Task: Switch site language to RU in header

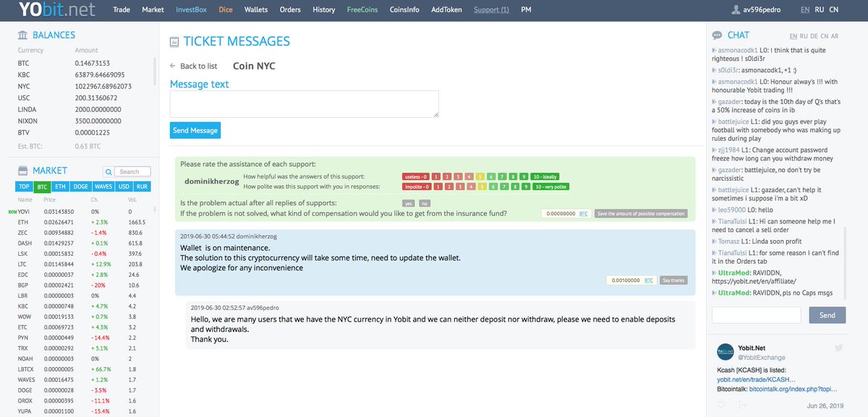Action: point(819,10)
